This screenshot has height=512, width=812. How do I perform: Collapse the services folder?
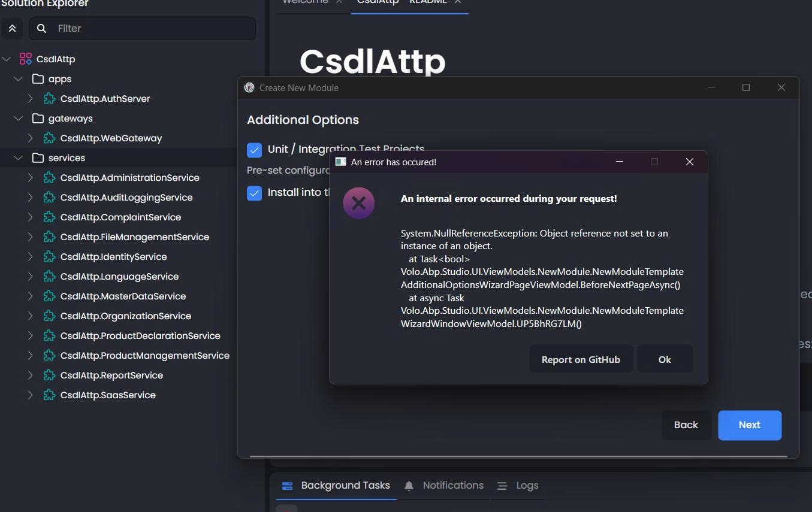click(x=19, y=157)
